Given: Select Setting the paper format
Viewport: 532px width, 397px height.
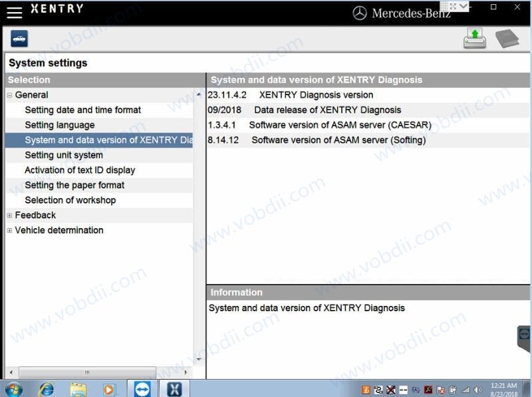Looking at the screenshot, I should pyautogui.click(x=74, y=186).
